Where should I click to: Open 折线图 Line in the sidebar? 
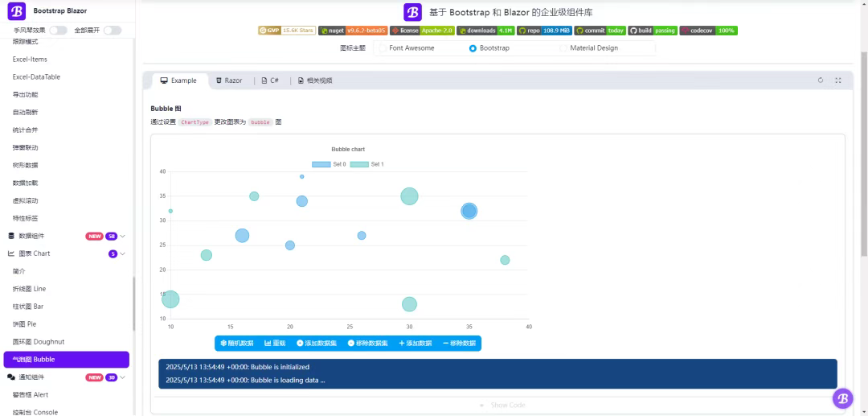(30, 289)
